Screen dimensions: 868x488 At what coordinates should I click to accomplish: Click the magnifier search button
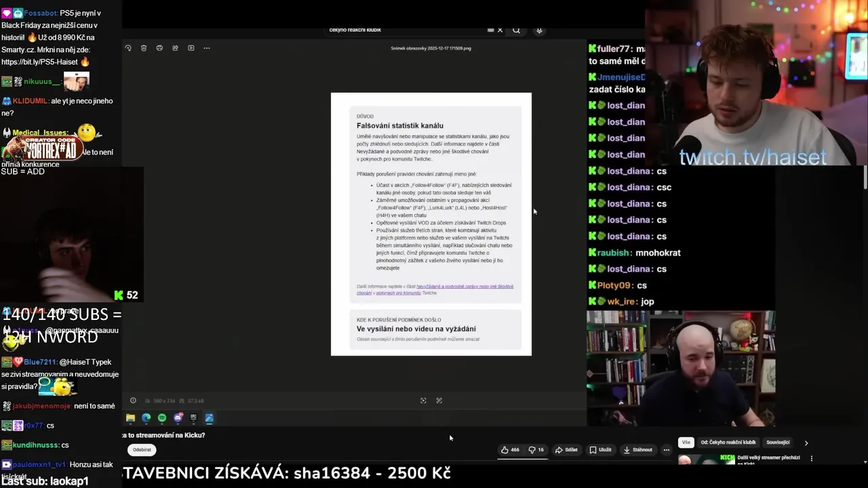point(516,30)
